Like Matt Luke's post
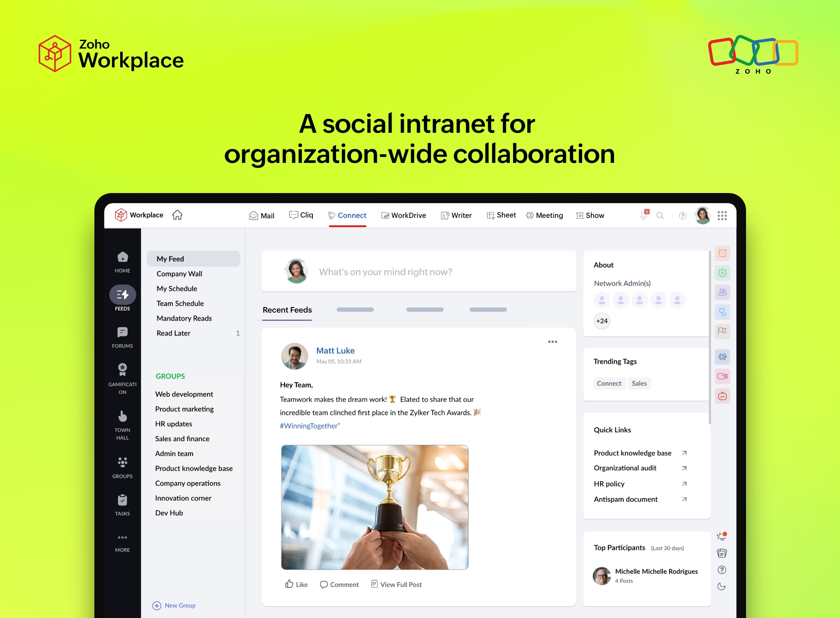The height and width of the screenshot is (618, 840). pos(296,584)
